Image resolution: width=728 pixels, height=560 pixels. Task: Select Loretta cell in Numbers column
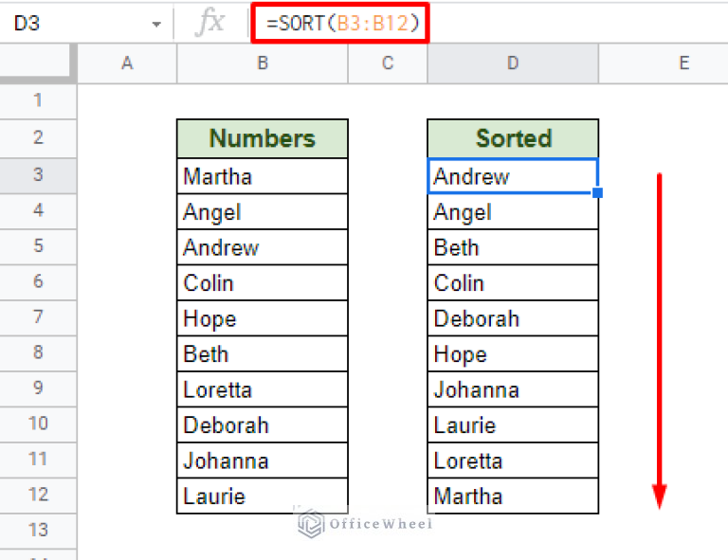pyautogui.click(x=262, y=389)
